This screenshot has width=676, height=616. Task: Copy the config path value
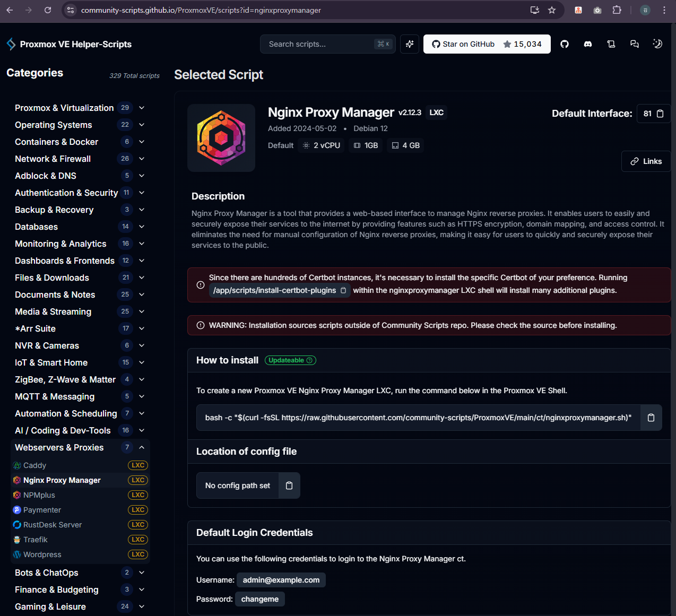pyautogui.click(x=289, y=485)
